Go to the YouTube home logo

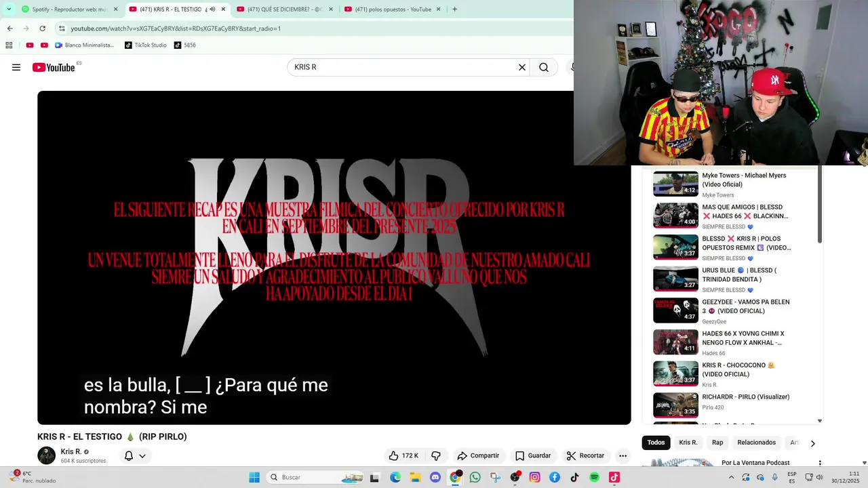pos(53,67)
